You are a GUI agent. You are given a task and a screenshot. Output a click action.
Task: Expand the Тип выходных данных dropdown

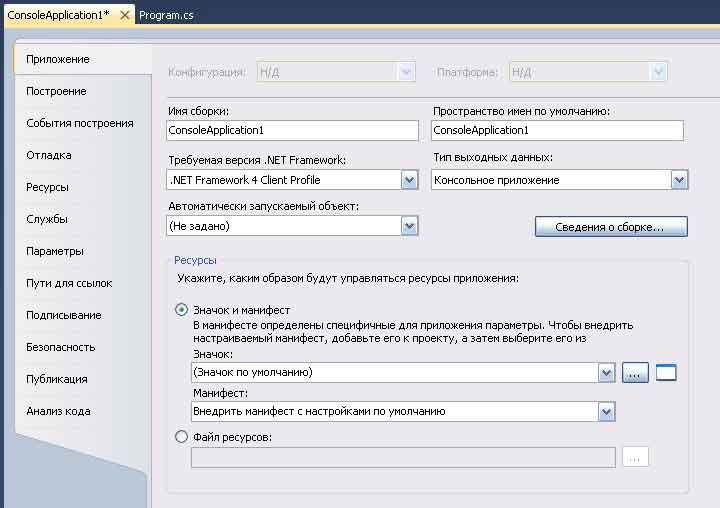pyautogui.click(x=679, y=180)
